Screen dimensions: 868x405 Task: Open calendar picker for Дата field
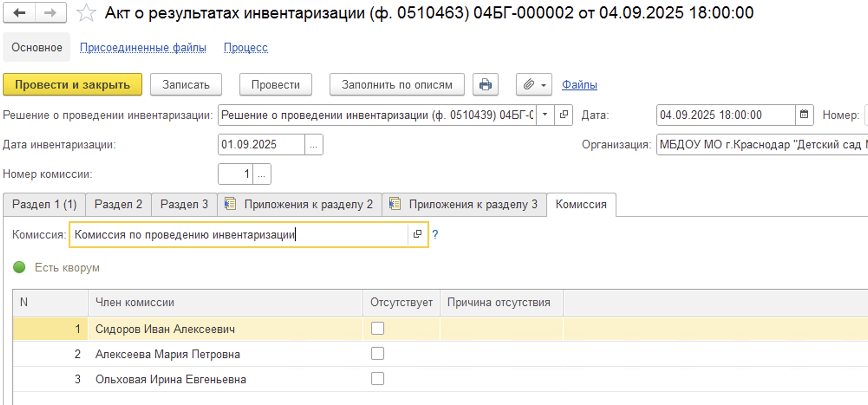804,115
